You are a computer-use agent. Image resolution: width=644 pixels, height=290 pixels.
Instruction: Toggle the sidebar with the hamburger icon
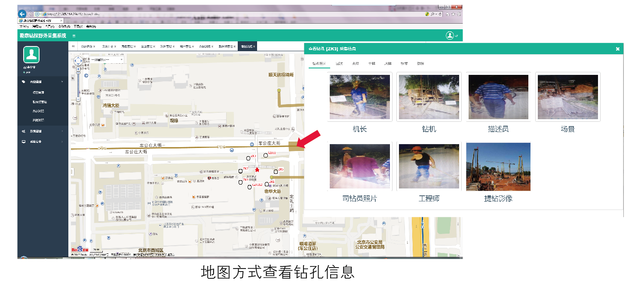pyautogui.click(x=74, y=36)
